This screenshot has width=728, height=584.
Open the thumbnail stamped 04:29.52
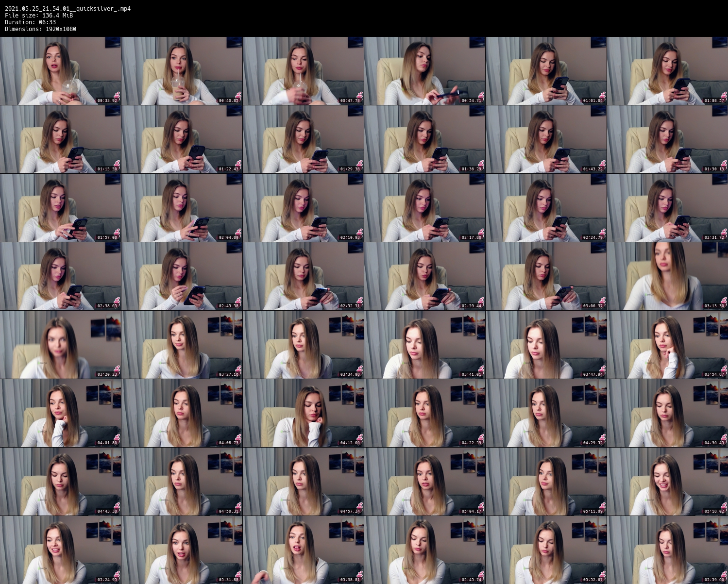click(546, 413)
